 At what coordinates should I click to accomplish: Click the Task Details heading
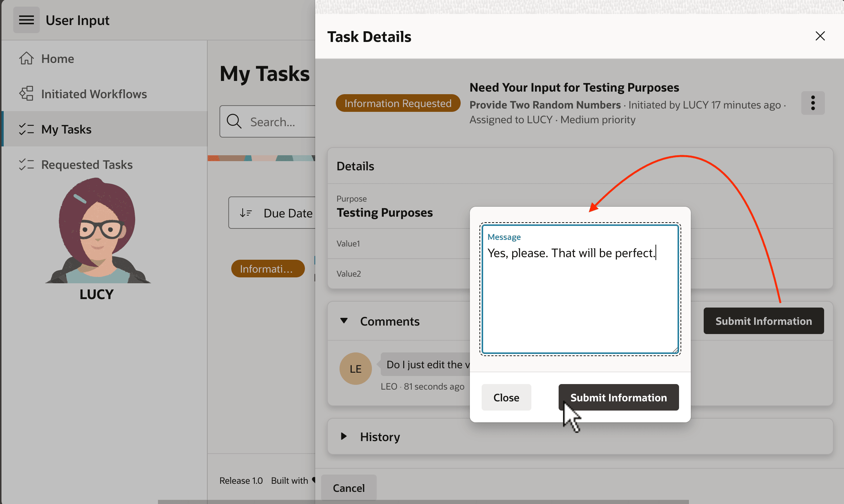(x=369, y=36)
